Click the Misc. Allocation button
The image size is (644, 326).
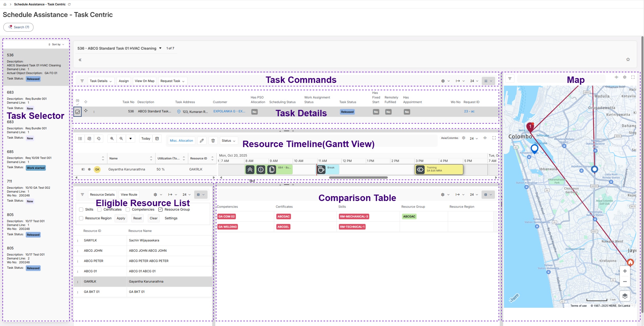click(181, 141)
